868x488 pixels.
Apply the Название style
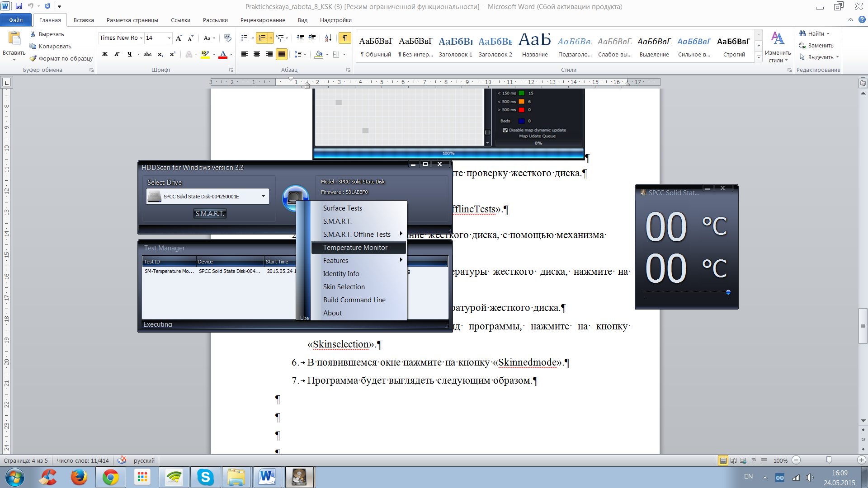click(x=535, y=46)
